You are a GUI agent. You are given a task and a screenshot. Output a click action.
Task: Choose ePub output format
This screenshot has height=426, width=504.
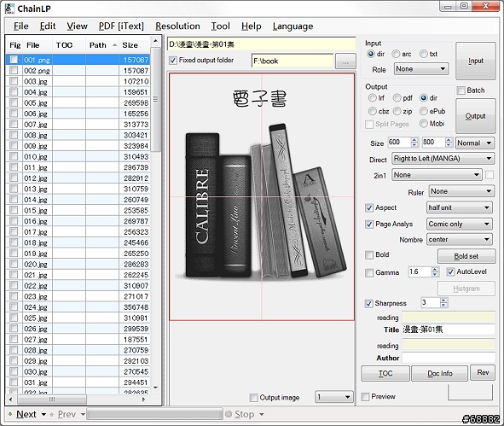coord(424,111)
